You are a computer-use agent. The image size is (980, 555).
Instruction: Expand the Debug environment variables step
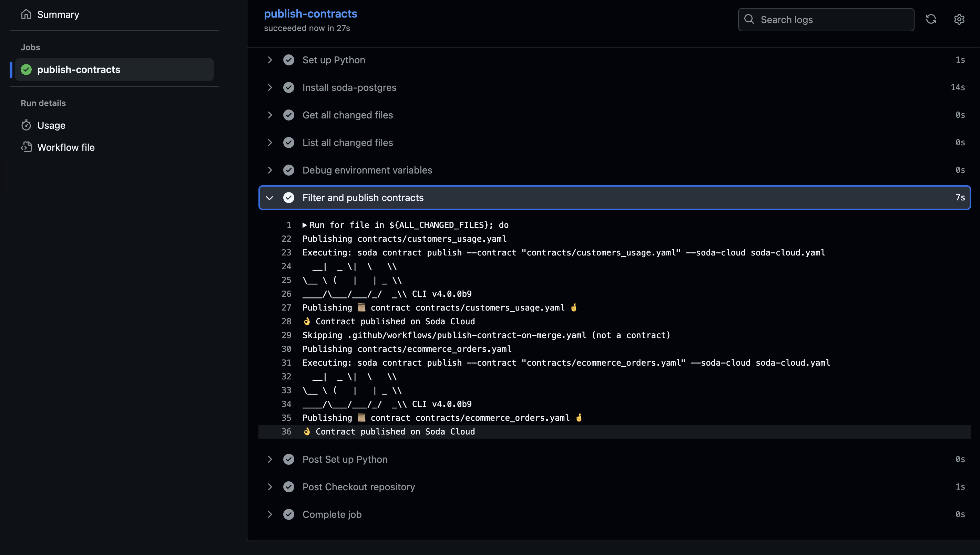(270, 170)
